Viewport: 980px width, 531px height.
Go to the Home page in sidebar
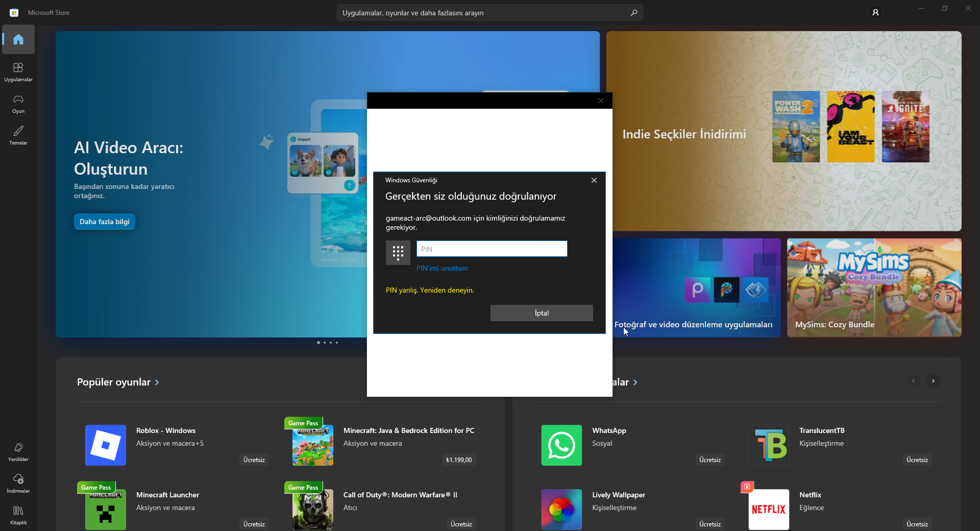coord(18,39)
